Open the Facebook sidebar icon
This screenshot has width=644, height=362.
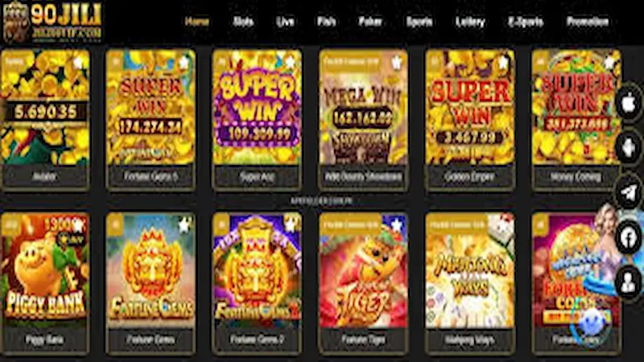click(629, 237)
